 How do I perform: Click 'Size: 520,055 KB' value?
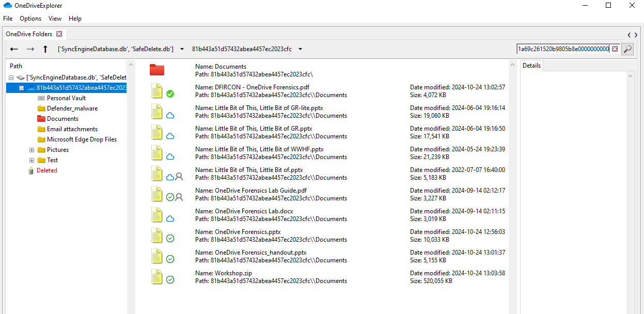click(x=431, y=281)
